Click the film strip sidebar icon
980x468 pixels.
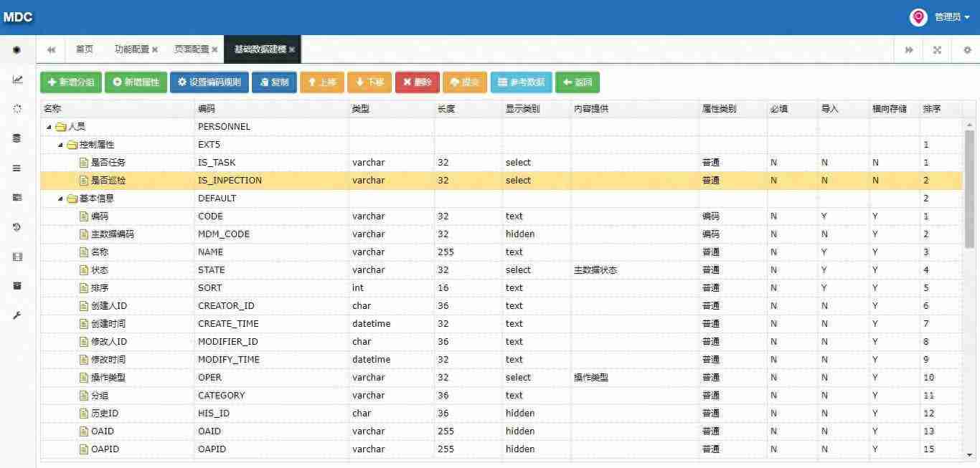coord(17,257)
